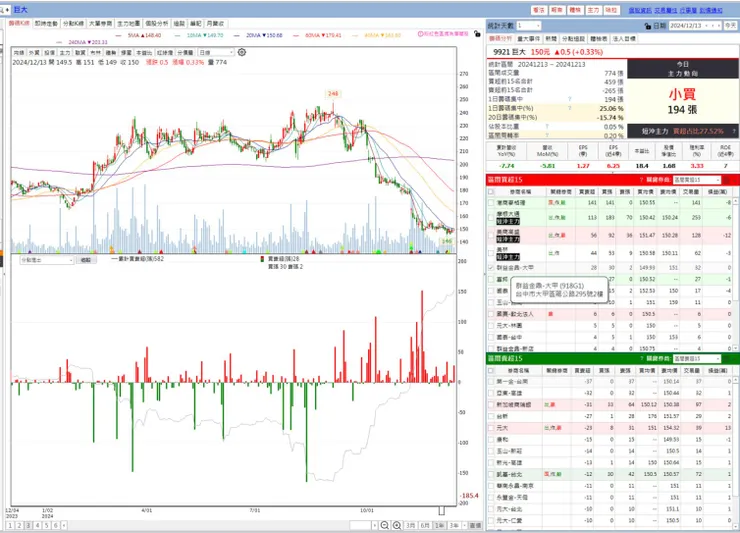Switch to the 主力地圖 tab
This screenshot has width=740, height=533.
tap(128, 24)
